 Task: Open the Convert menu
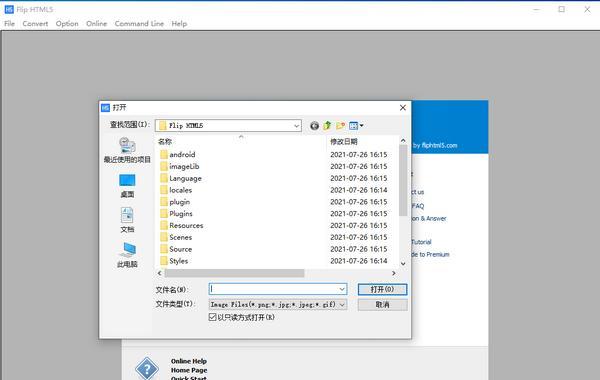coord(35,24)
